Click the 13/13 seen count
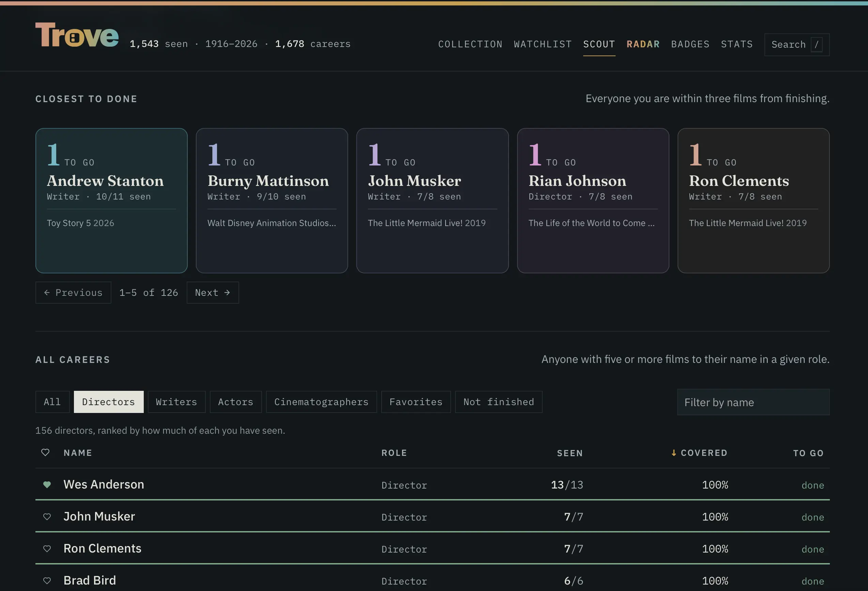This screenshot has width=868, height=591. [567, 484]
